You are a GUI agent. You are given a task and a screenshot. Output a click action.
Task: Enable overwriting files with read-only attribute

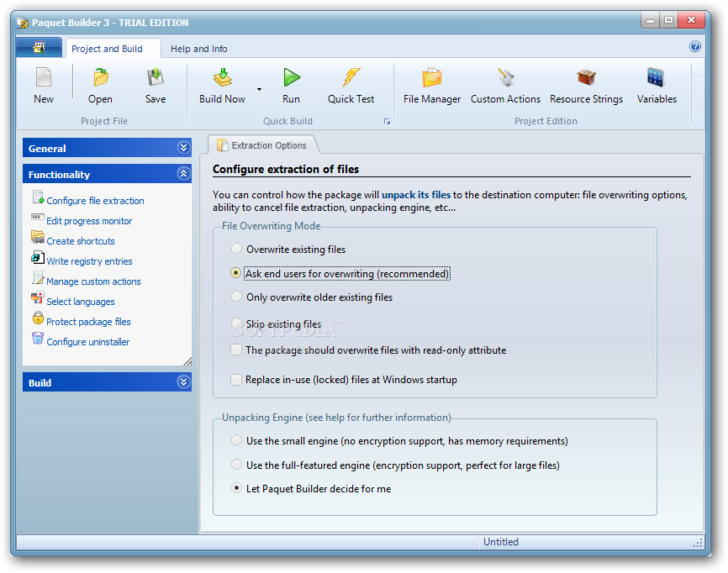point(236,350)
